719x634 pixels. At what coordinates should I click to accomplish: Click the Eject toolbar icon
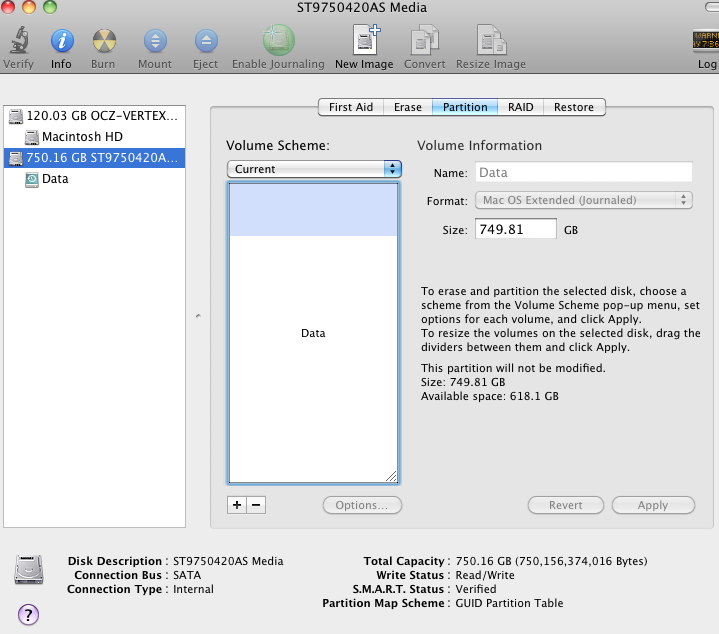coord(206,40)
